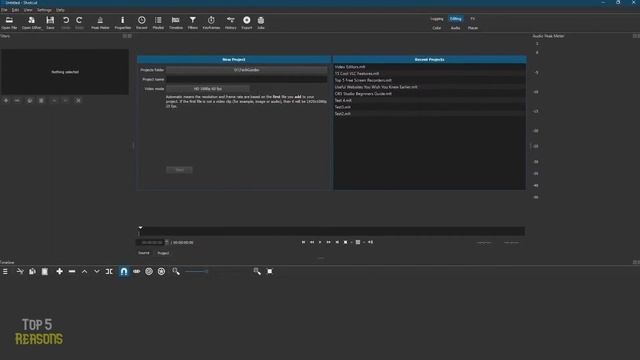
Task: Open recent project Test 4.mlt
Action: point(429,100)
